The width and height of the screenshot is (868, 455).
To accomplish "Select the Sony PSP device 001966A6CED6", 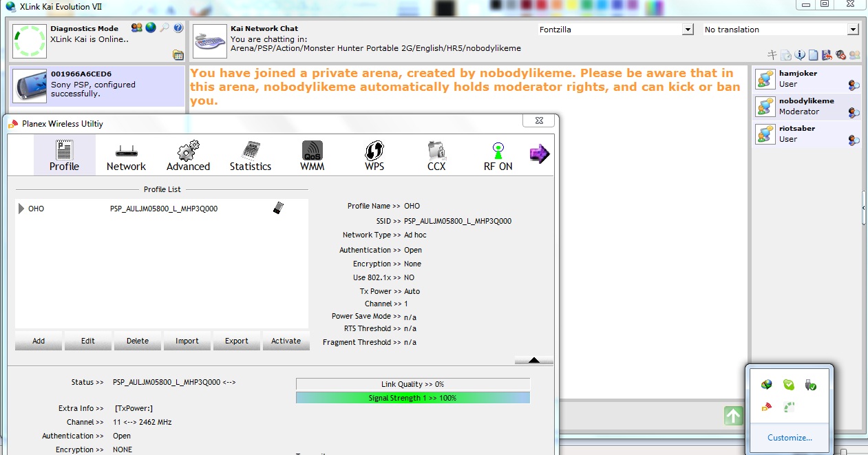I will (97, 85).
